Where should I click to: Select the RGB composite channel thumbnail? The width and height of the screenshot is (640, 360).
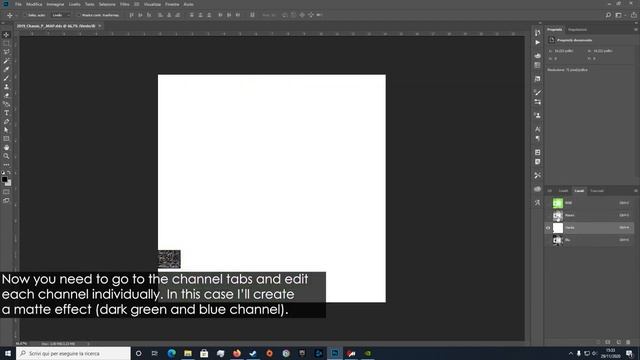[558, 203]
